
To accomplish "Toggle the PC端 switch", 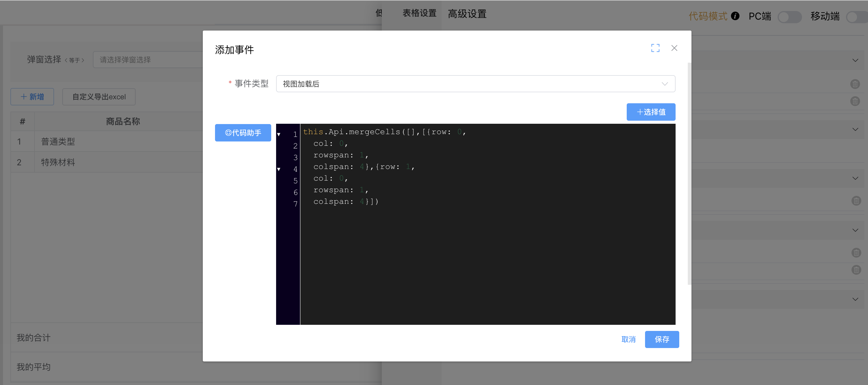I will [790, 16].
